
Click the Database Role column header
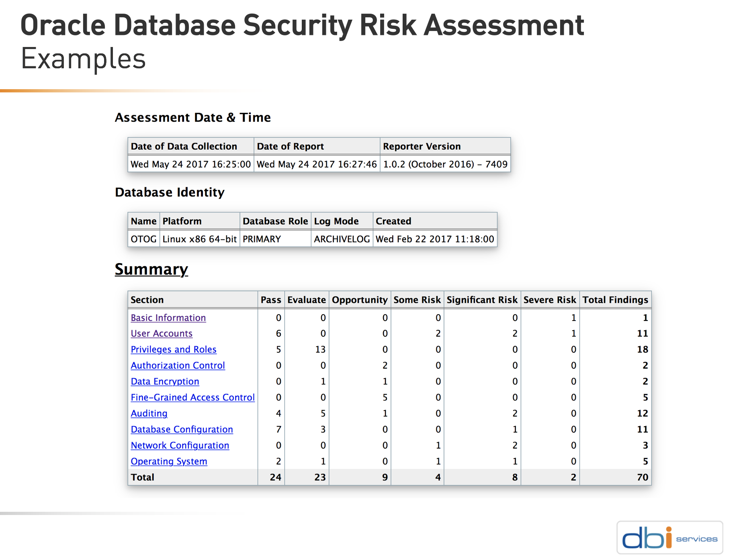(275, 221)
